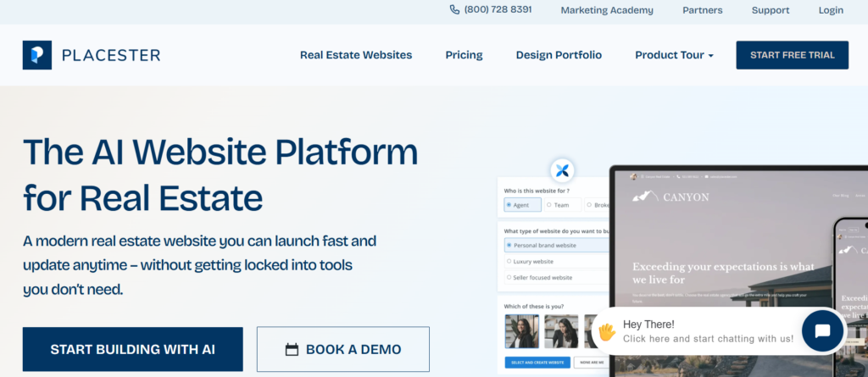
Task: Click the Login link
Action: point(831,10)
